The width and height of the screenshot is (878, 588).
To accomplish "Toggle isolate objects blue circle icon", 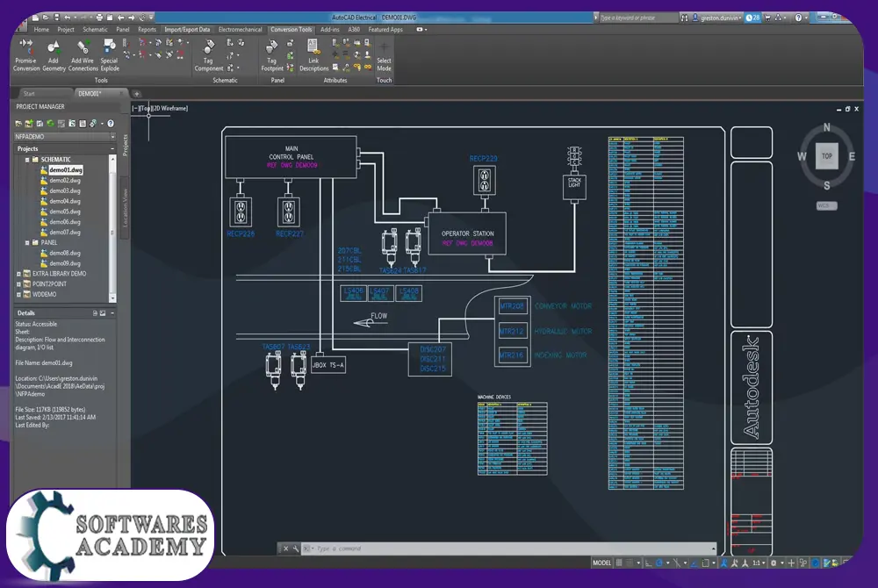I will (816, 563).
